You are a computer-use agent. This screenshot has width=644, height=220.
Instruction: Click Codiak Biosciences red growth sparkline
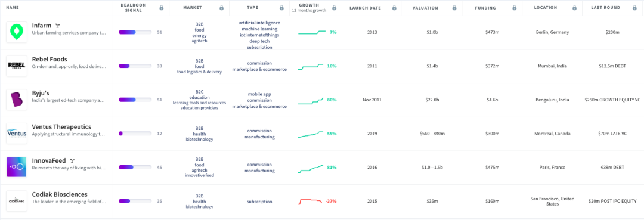(310, 202)
